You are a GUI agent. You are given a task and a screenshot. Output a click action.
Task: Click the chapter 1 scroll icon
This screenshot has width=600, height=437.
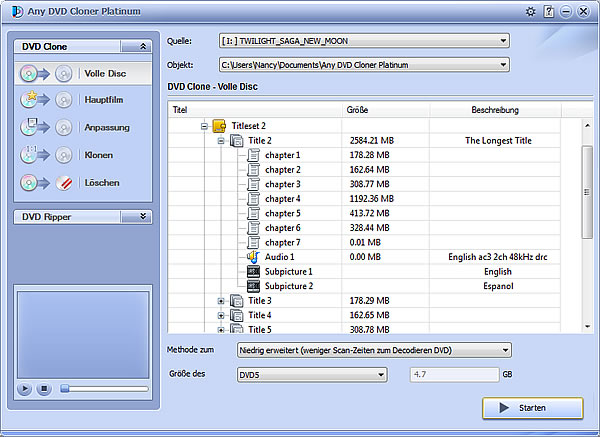coord(253,155)
